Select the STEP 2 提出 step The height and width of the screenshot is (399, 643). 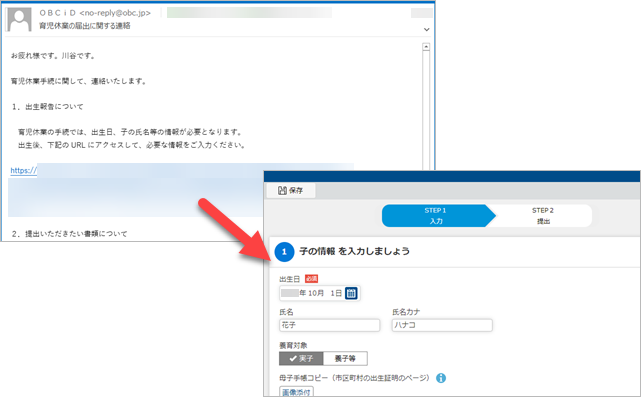[x=543, y=216]
